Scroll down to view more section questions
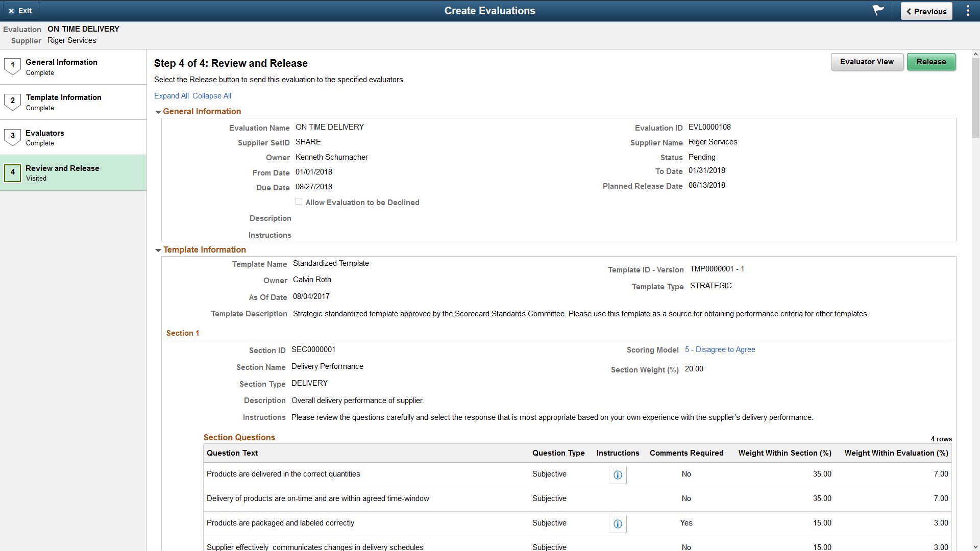 tap(975, 546)
